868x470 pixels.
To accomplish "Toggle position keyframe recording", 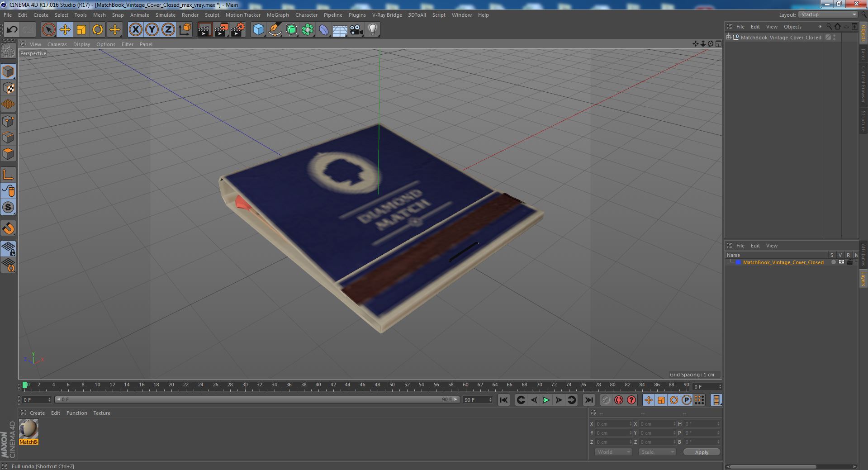I will (648, 400).
